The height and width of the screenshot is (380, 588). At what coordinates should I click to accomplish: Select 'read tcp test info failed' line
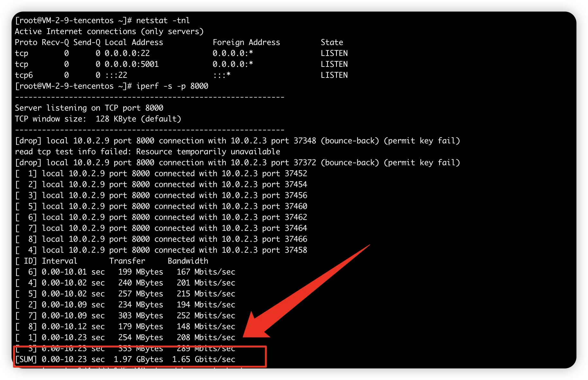pyautogui.click(x=147, y=152)
